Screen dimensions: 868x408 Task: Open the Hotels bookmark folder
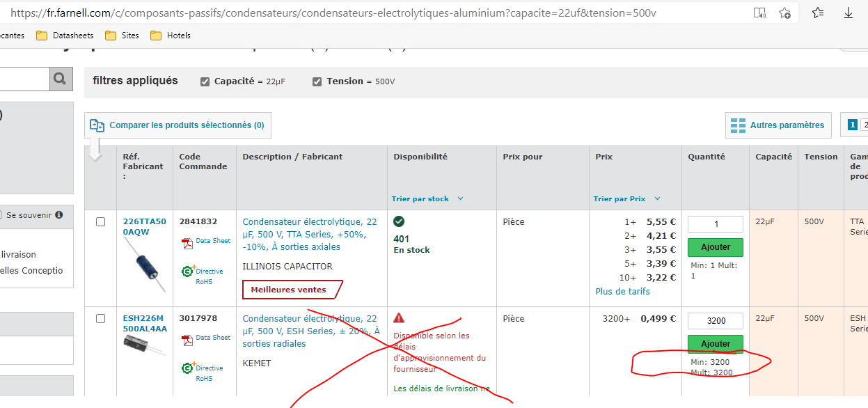coord(170,36)
